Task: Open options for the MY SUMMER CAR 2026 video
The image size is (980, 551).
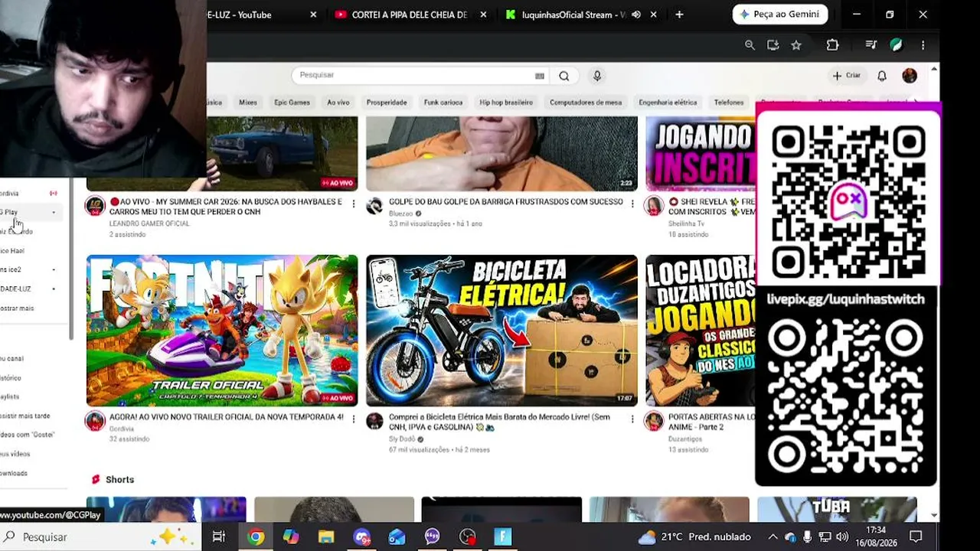Action: (353, 204)
